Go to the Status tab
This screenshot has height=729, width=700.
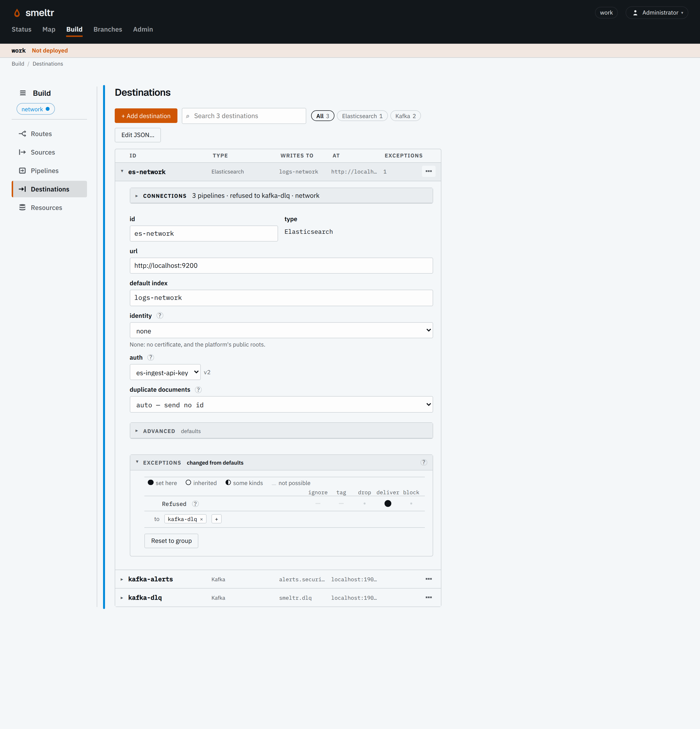(22, 29)
